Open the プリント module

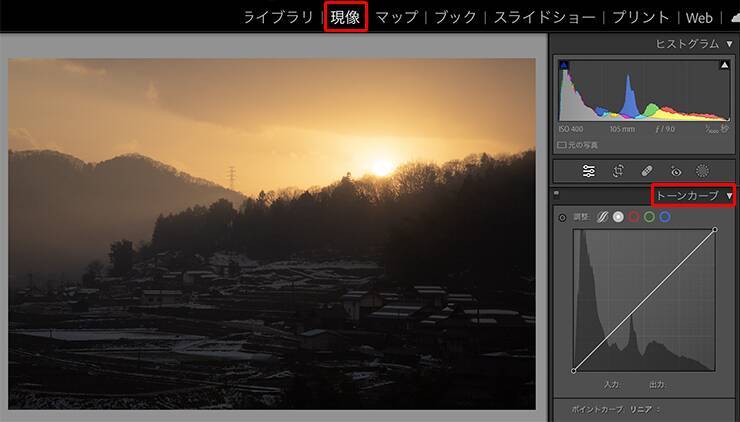click(x=641, y=17)
